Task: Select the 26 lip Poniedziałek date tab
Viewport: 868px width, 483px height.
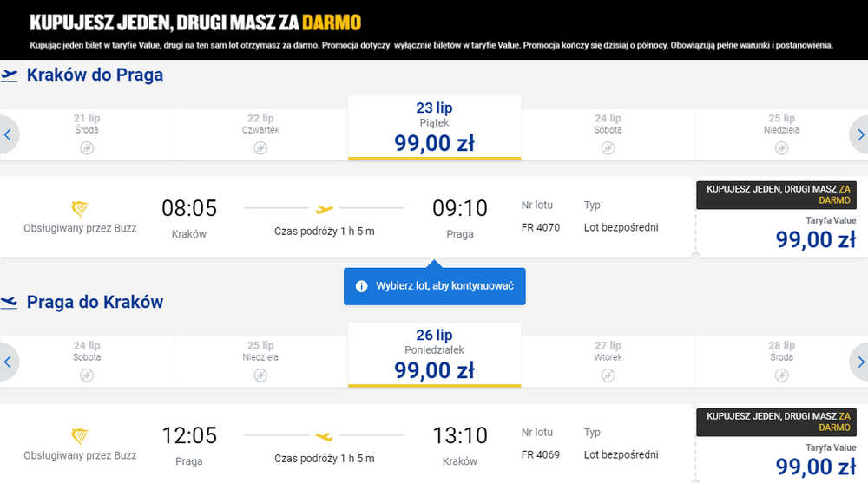Action: point(435,356)
